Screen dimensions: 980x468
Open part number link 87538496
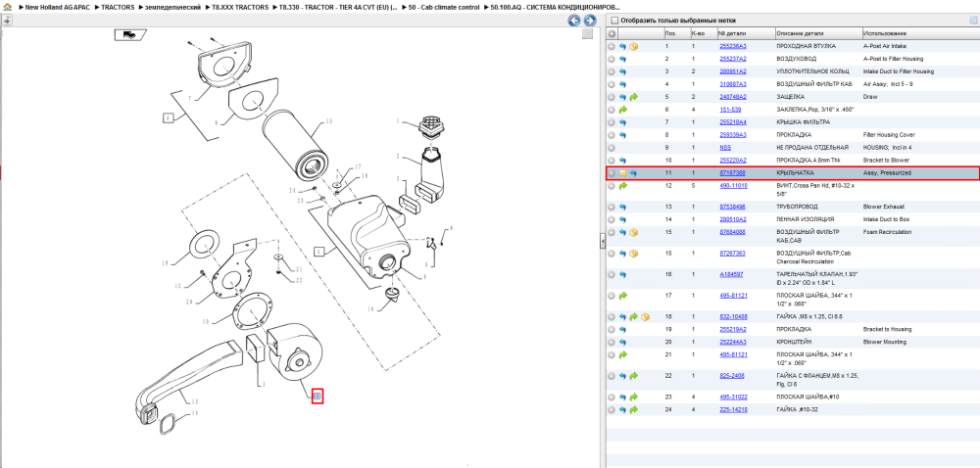tap(732, 207)
